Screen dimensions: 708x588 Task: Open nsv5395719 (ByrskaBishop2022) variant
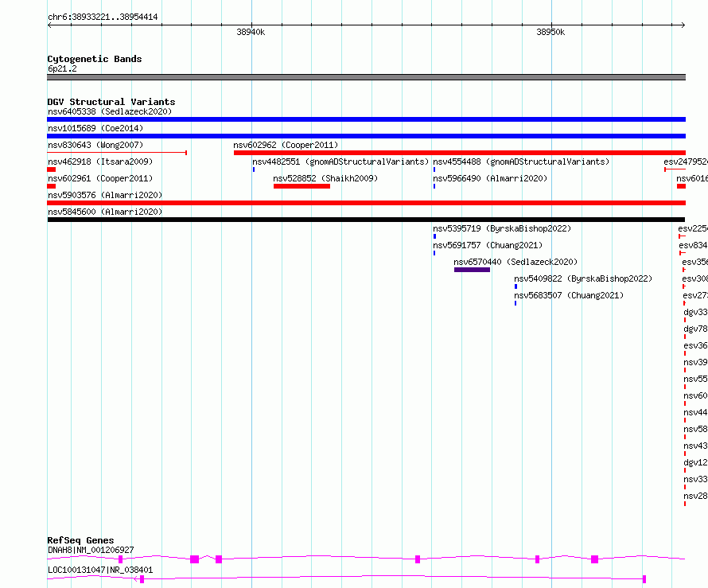pos(502,228)
